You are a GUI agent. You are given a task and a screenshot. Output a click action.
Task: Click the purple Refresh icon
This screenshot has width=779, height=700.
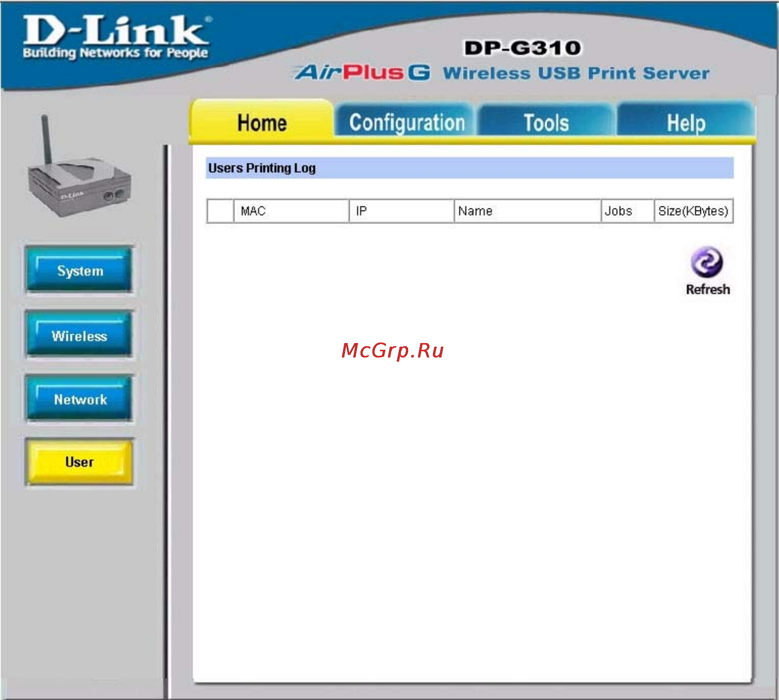click(x=707, y=262)
